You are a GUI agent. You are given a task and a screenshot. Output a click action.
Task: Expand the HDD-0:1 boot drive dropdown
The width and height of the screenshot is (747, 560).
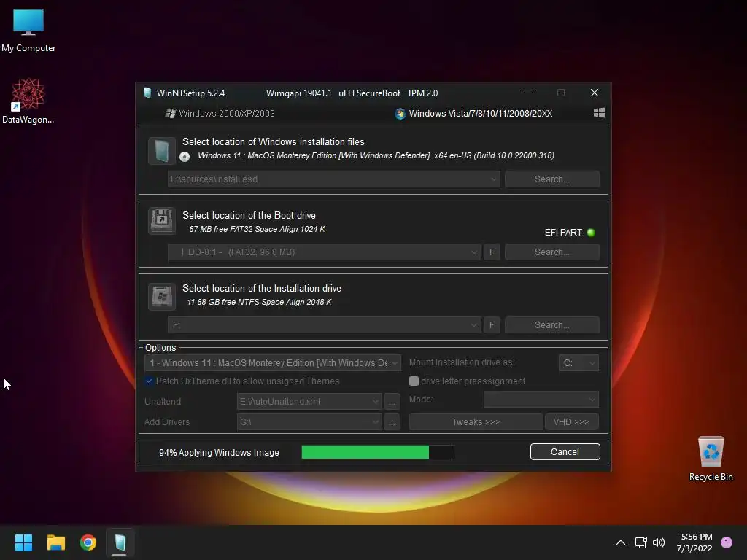(x=473, y=252)
